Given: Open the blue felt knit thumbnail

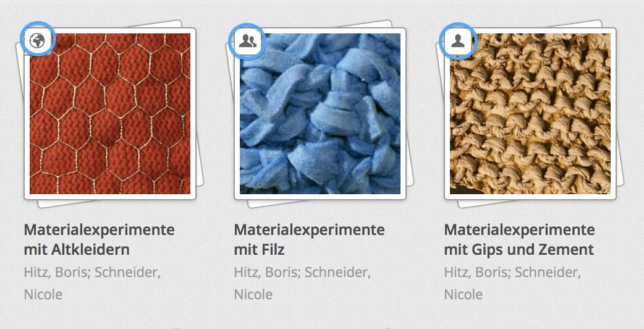Looking at the screenshot, I should (320, 114).
